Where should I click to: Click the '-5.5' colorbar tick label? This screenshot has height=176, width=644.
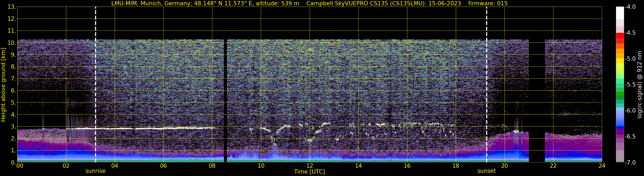point(630,85)
